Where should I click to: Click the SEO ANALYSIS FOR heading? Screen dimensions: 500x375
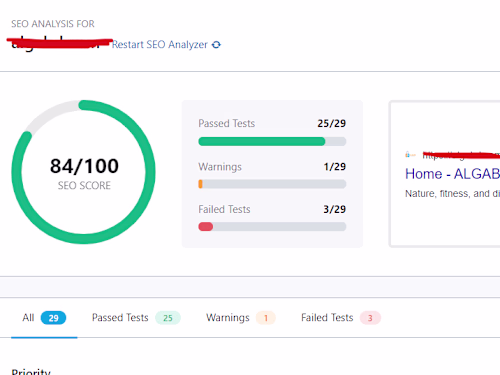53,24
